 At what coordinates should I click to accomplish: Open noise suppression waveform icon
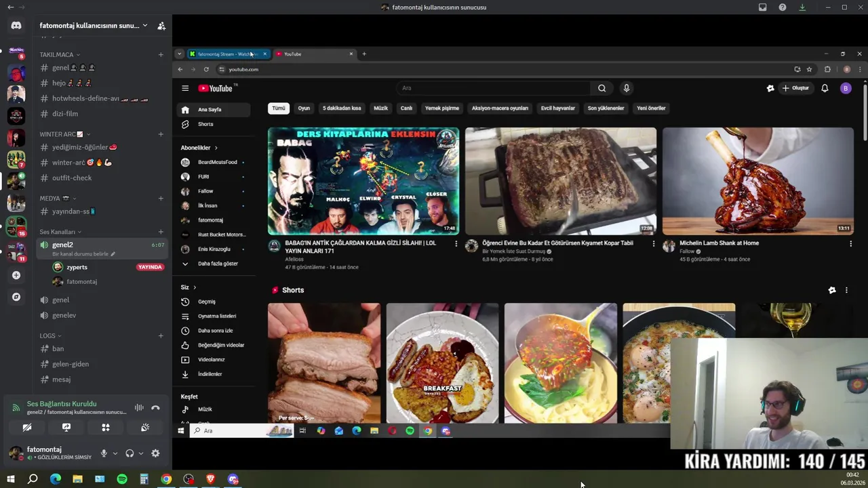[139, 407]
